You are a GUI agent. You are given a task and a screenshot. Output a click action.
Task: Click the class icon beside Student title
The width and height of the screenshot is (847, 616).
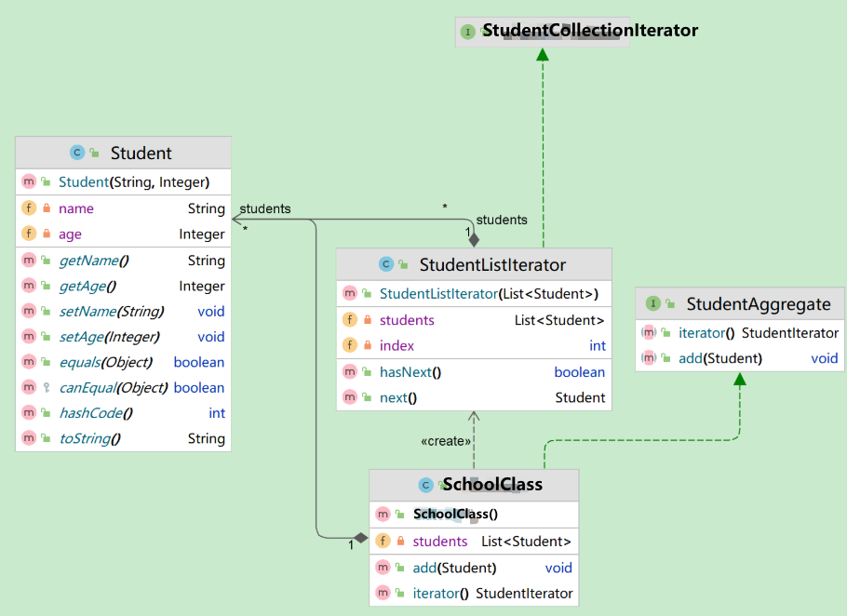pyautogui.click(x=78, y=153)
